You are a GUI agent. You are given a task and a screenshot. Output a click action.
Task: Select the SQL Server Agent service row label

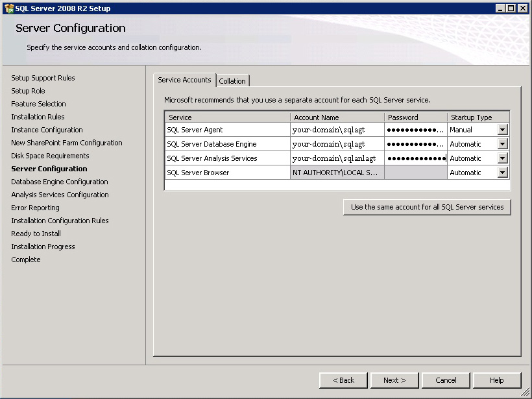(195, 130)
